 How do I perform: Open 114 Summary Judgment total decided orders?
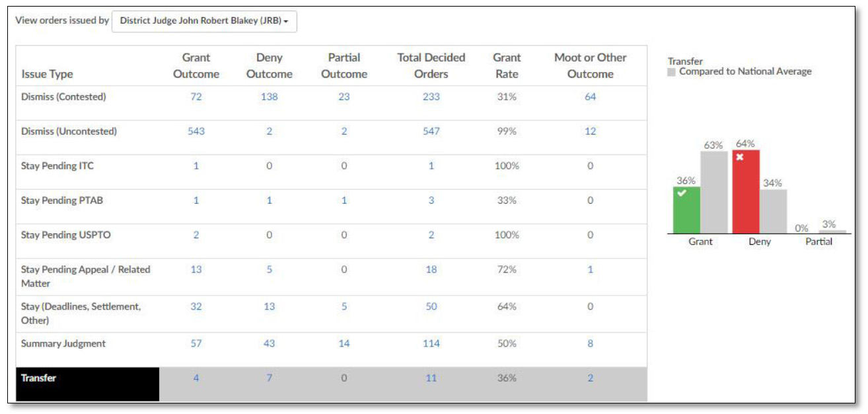pyautogui.click(x=431, y=344)
